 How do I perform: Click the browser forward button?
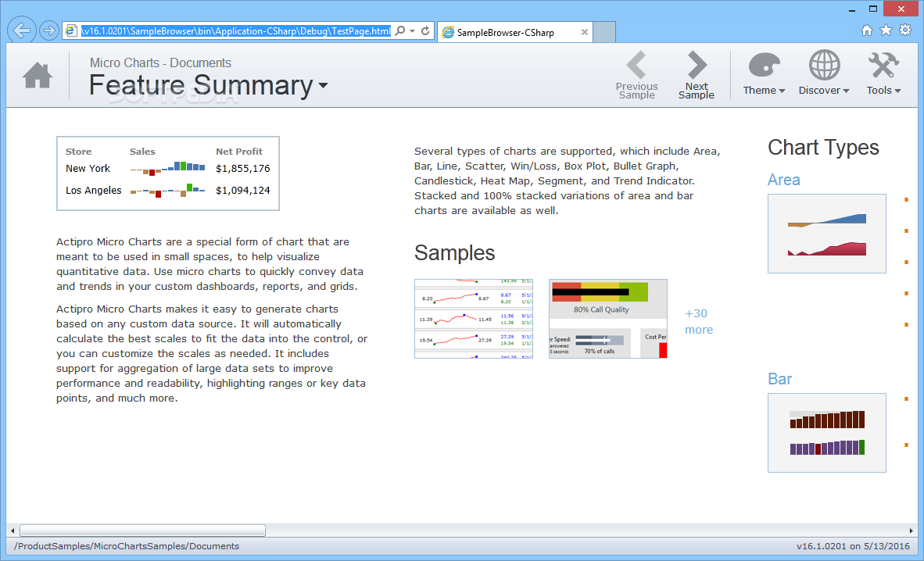pyautogui.click(x=49, y=30)
